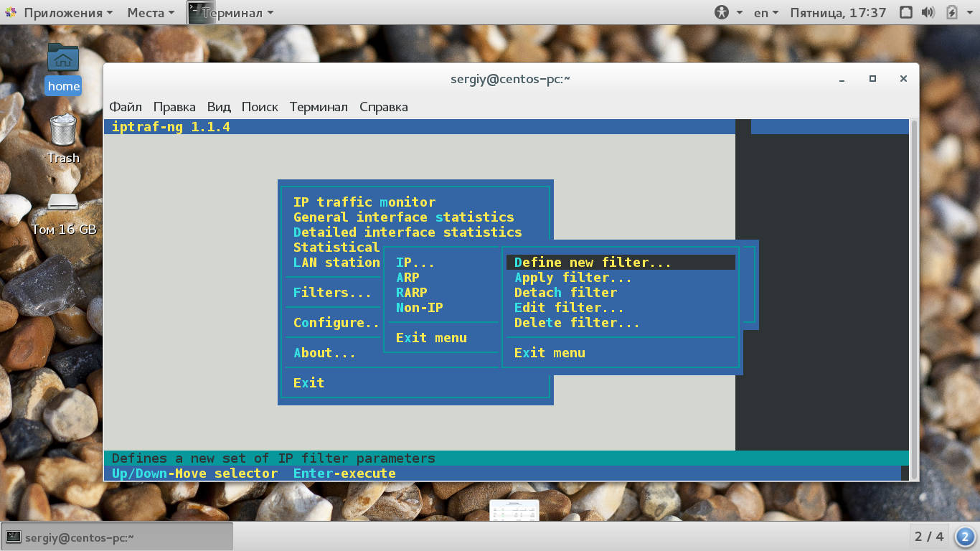
Task: Select Configure... in main menu
Action: pyautogui.click(x=336, y=323)
